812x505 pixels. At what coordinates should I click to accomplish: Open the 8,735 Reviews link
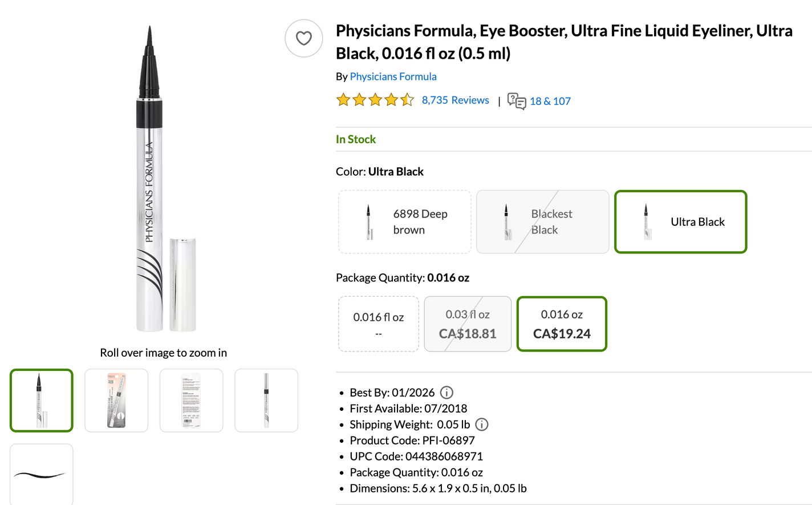click(x=455, y=100)
